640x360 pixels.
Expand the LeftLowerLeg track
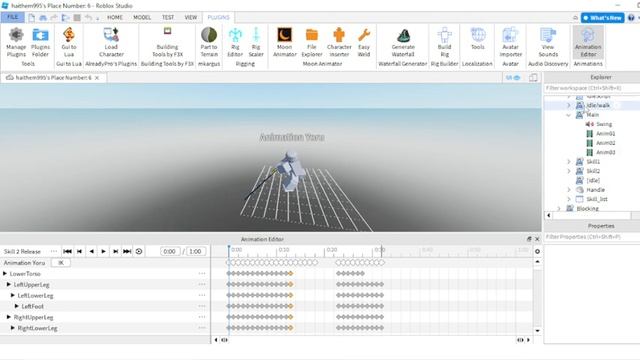(x=13, y=295)
